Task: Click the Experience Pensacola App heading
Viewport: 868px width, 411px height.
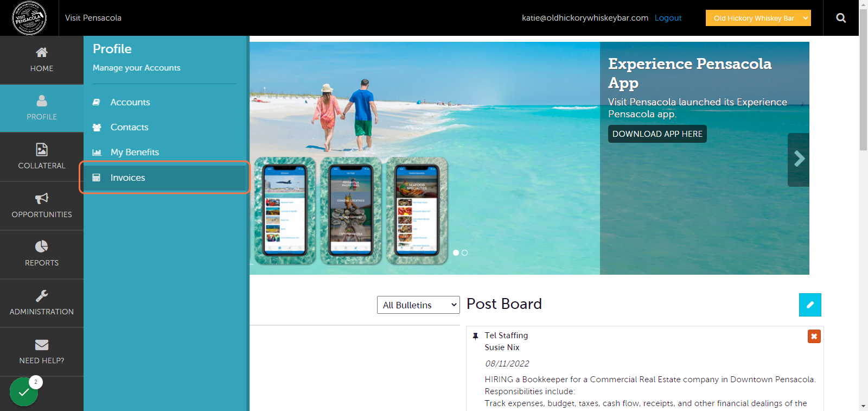Action: pos(690,73)
